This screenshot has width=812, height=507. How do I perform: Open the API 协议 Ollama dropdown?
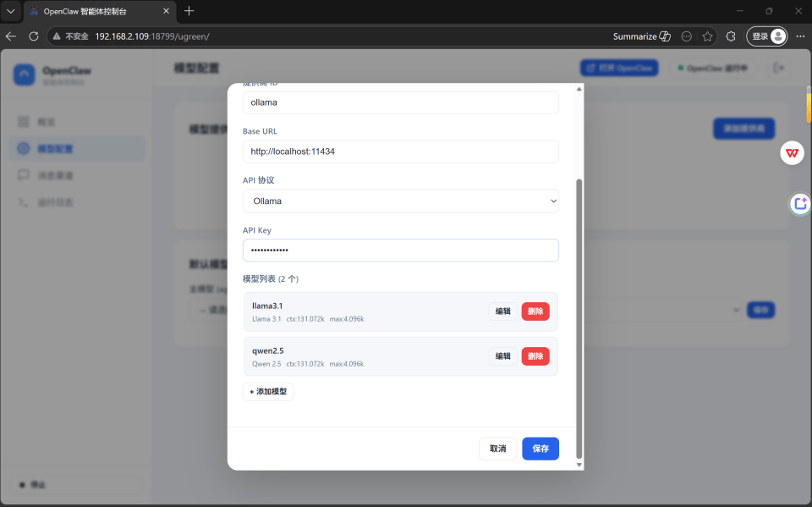401,201
